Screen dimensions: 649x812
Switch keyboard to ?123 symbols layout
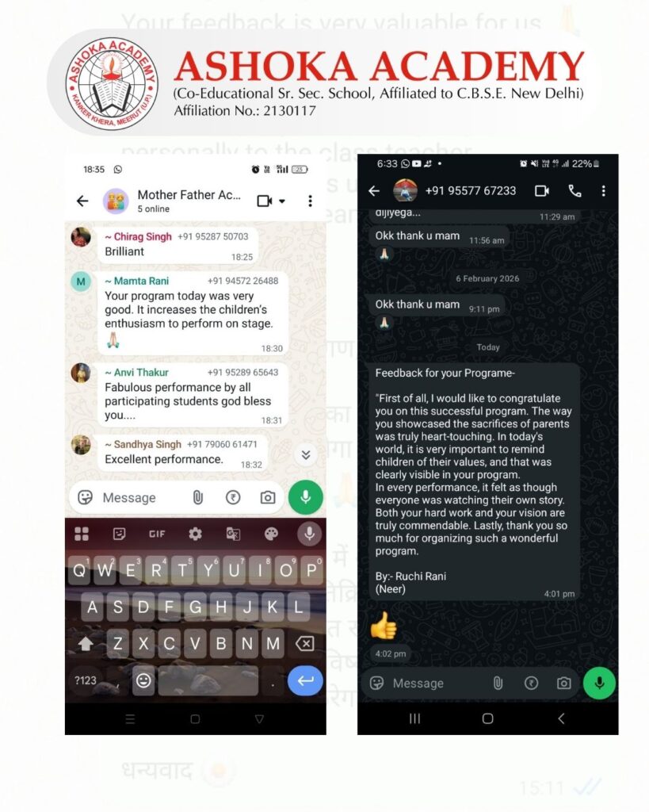(x=86, y=680)
